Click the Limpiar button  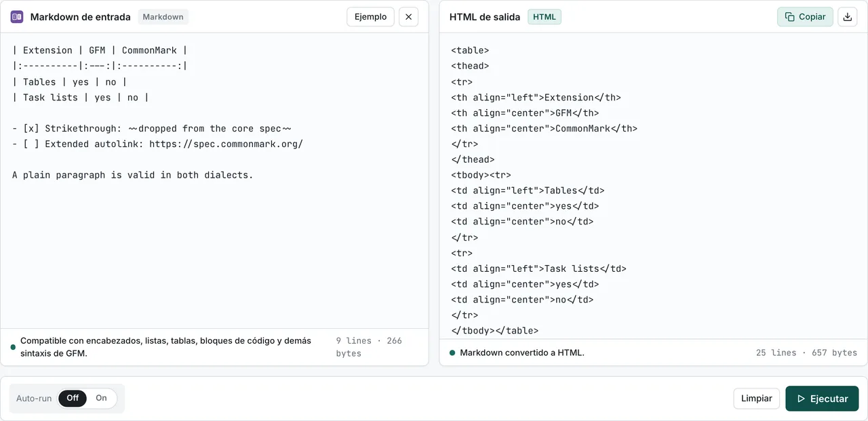pos(756,399)
